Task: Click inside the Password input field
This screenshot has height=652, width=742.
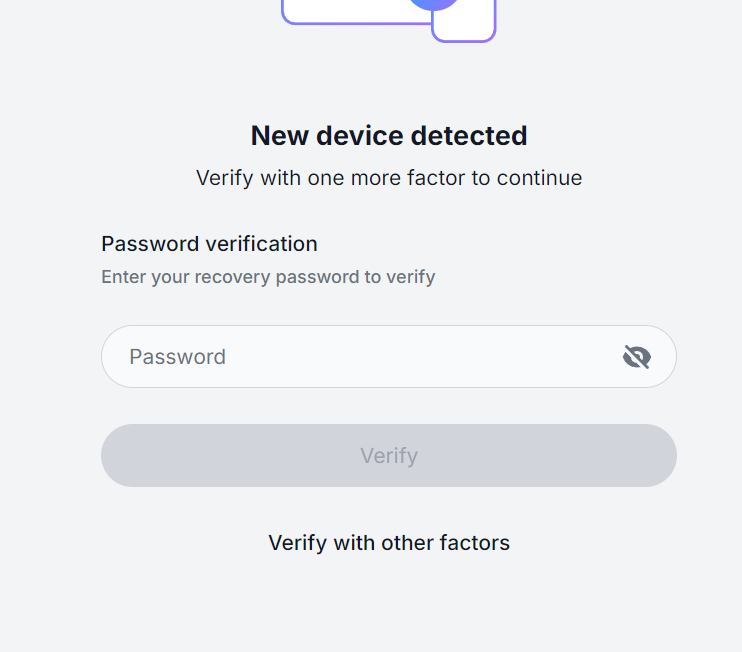Action: coord(389,356)
